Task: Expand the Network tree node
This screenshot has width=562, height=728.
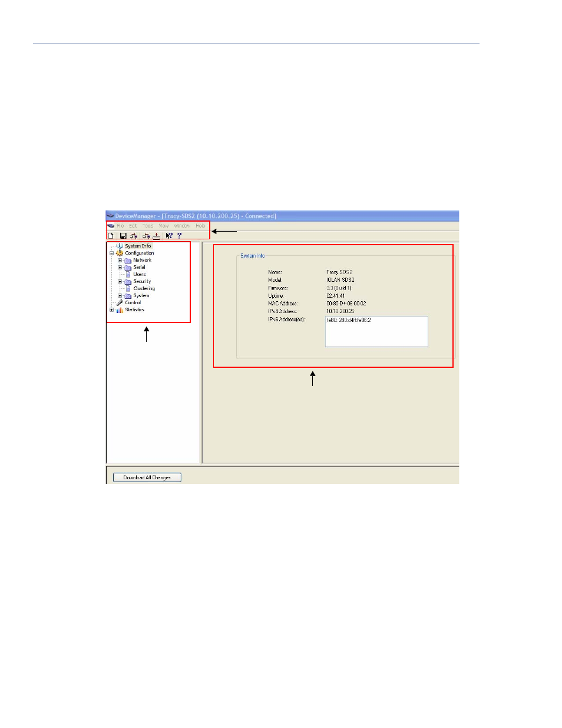Action: point(120,261)
